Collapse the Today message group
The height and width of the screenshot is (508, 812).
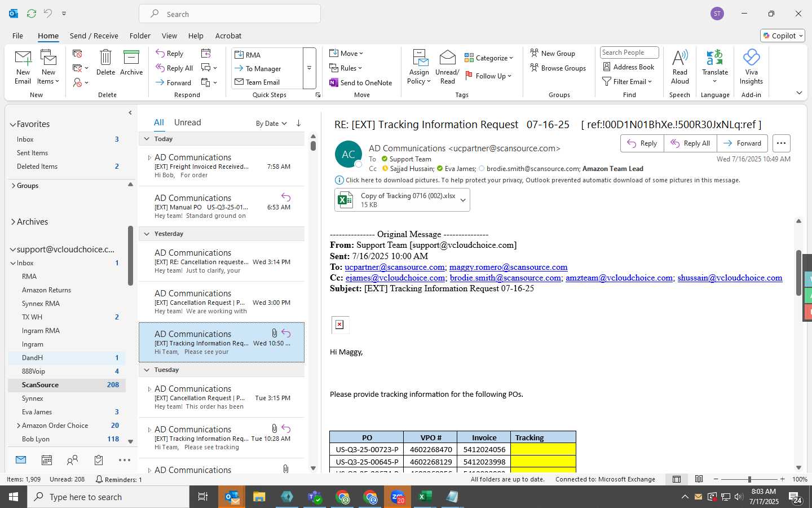(147, 139)
